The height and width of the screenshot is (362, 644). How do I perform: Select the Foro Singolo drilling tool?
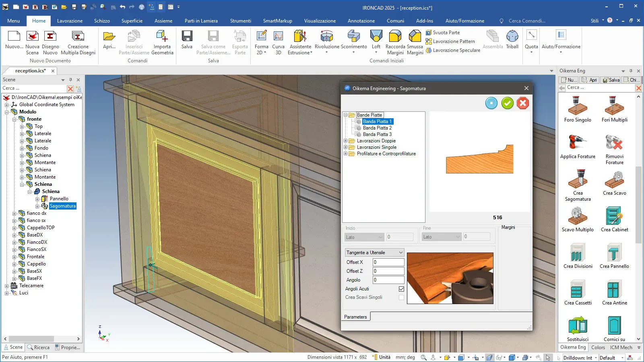(x=578, y=106)
